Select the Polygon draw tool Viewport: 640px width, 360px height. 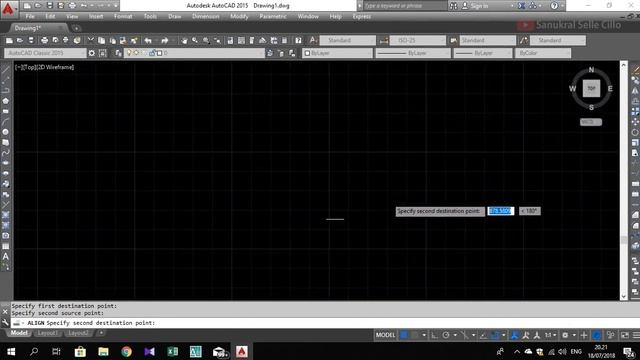6,101
